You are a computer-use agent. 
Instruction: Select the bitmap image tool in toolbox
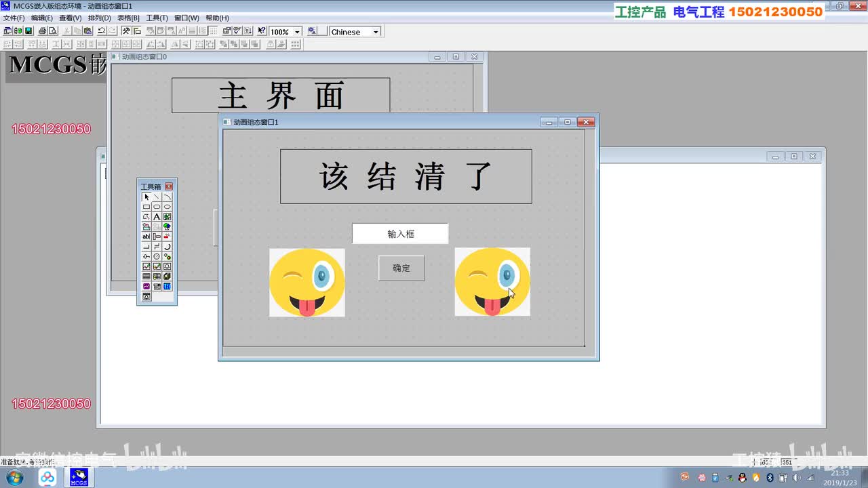coord(167,217)
